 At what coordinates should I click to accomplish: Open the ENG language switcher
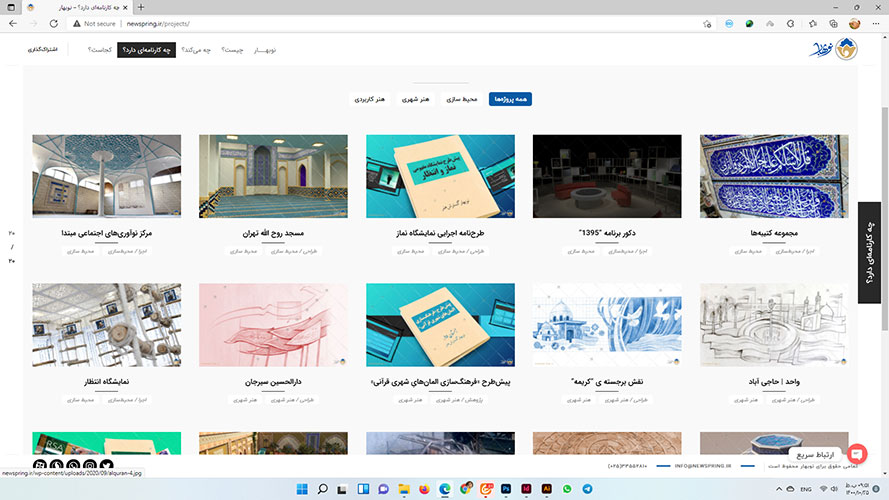(x=806, y=489)
